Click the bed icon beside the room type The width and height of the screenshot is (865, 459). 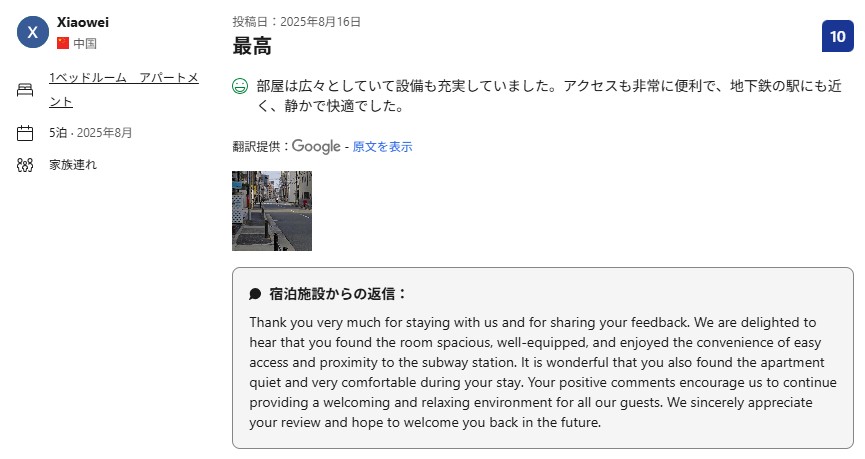coord(25,90)
